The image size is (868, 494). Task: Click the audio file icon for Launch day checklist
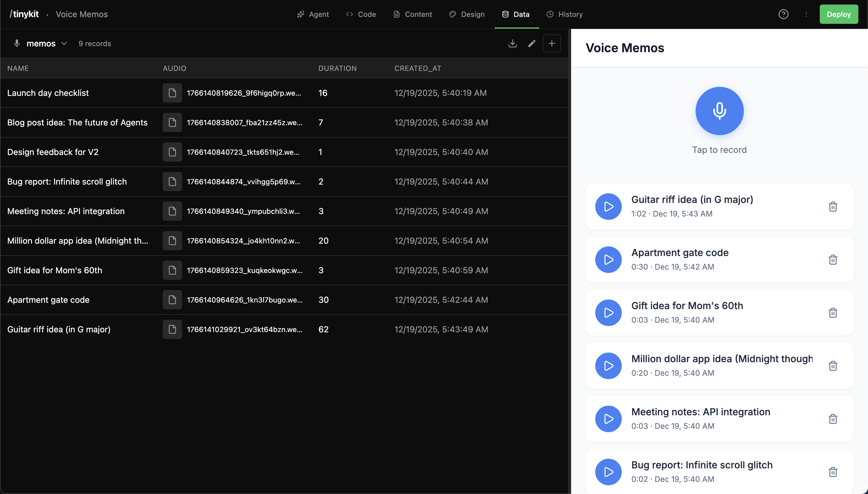click(x=172, y=93)
